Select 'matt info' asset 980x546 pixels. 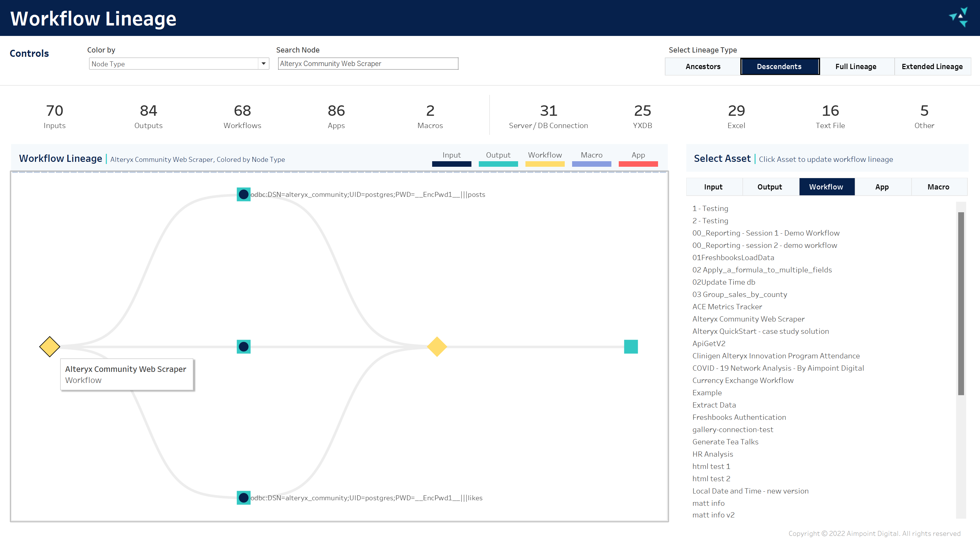pyautogui.click(x=708, y=503)
